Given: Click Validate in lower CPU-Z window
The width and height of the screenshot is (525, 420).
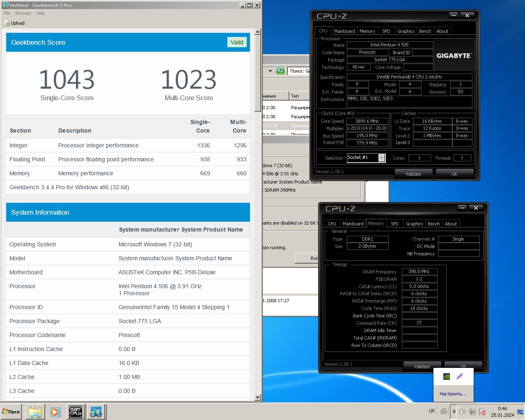Looking at the screenshot, I should 422,366.
